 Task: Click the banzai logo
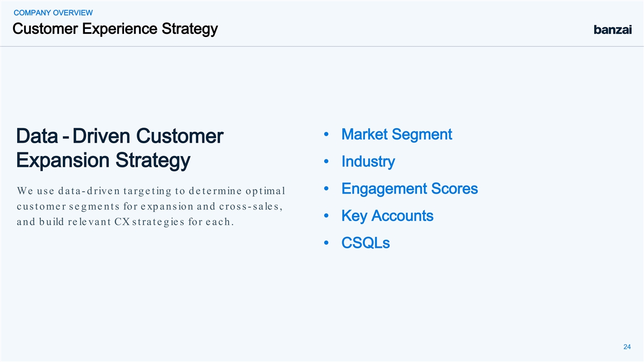coord(612,30)
